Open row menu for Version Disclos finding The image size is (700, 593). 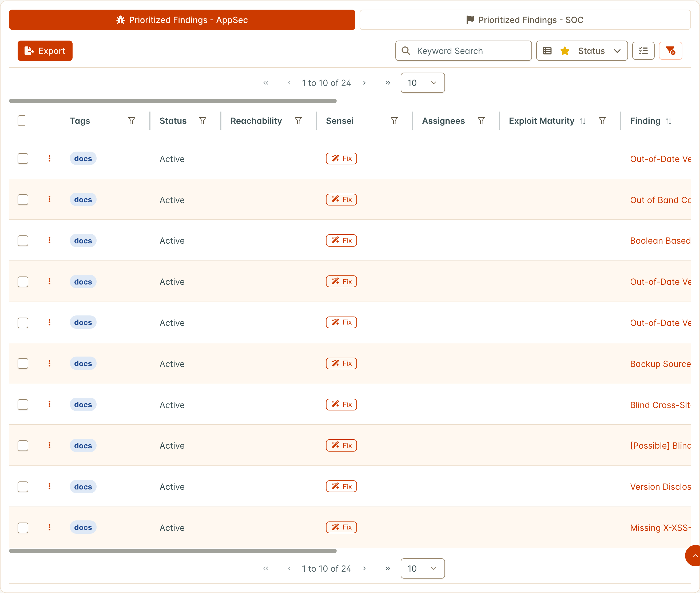49,487
